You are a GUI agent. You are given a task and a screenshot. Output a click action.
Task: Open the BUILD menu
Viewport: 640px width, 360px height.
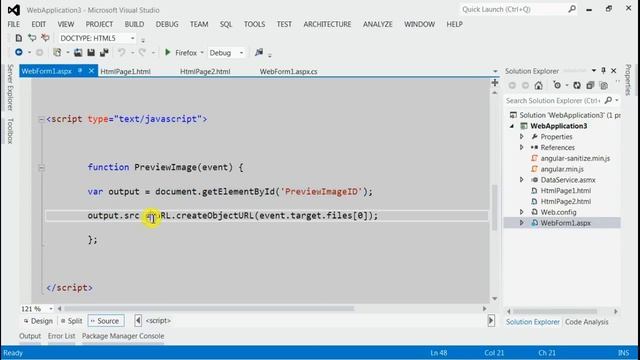(134, 24)
